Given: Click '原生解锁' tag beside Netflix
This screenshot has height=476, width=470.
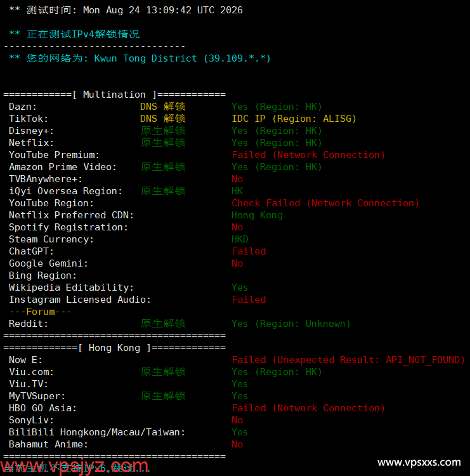Looking at the screenshot, I should click(162, 143).
